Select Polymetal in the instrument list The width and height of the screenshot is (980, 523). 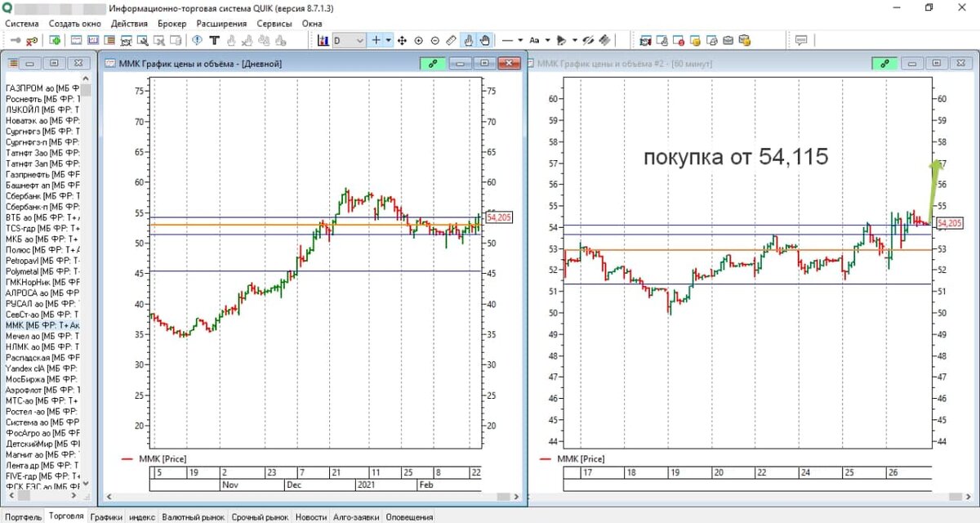(42, 270)
